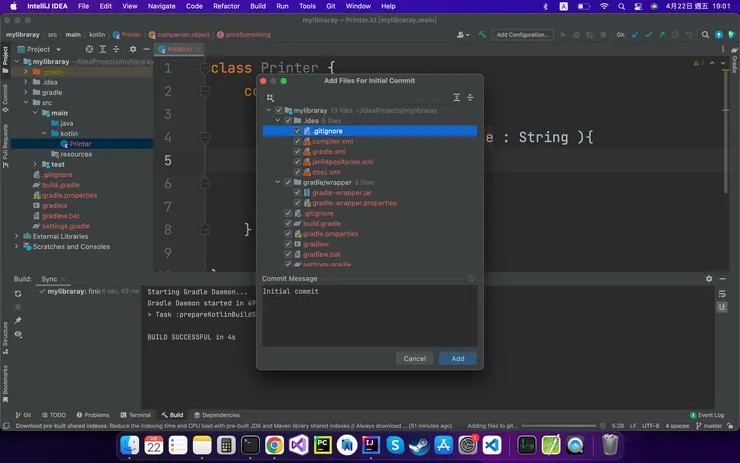740x463 pixels.
Task: Switch to the Terminal tool window tab
Action: pos(135,414)
